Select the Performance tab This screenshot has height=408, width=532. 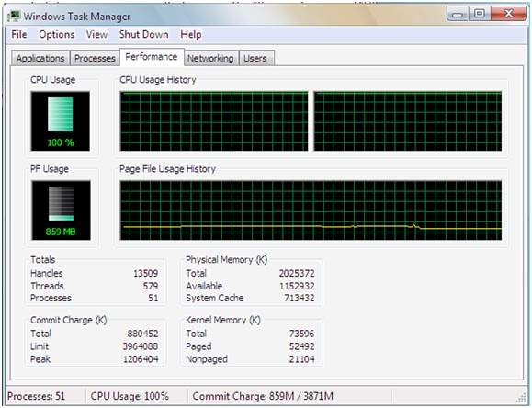[152, 57]
